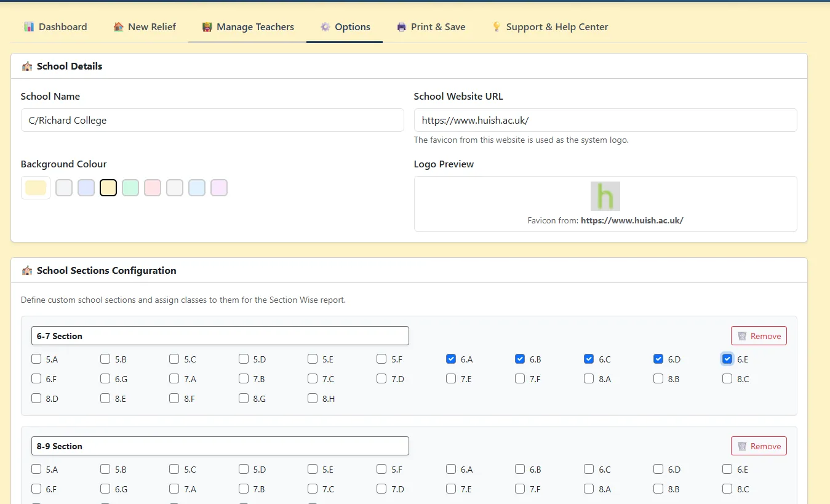The image size is (830, 504).
Task: Select the Options tab
Action: tap(345, 27)
